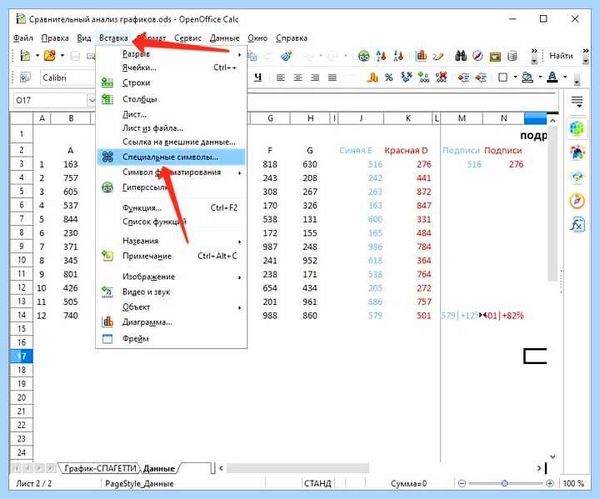Click the Currency number format coins icon

372,78
